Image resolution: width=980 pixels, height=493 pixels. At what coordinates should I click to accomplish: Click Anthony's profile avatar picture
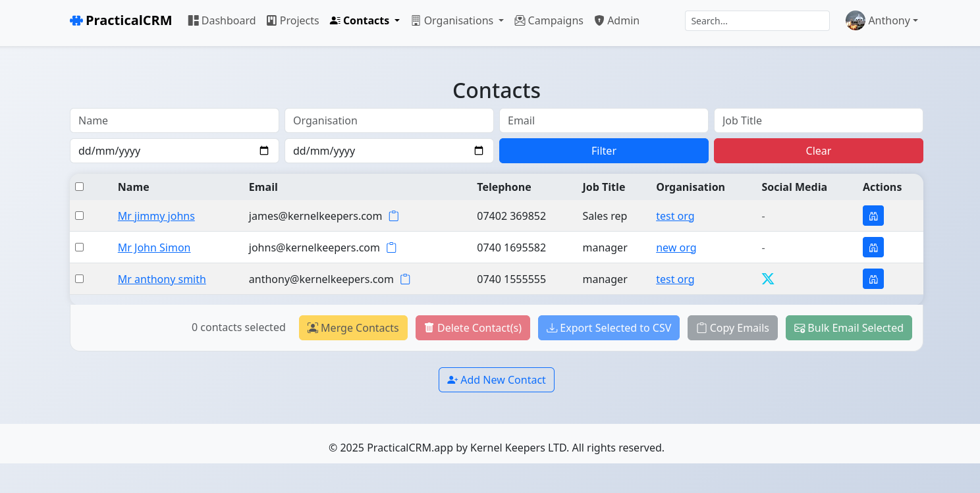point(856,20)
